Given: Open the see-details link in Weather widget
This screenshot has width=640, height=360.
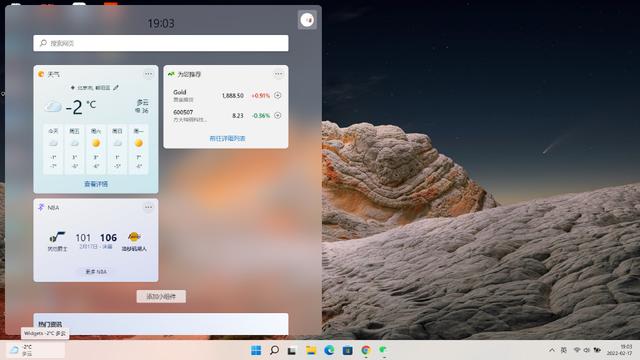Looking at the screenshot, I should [96, 184].
